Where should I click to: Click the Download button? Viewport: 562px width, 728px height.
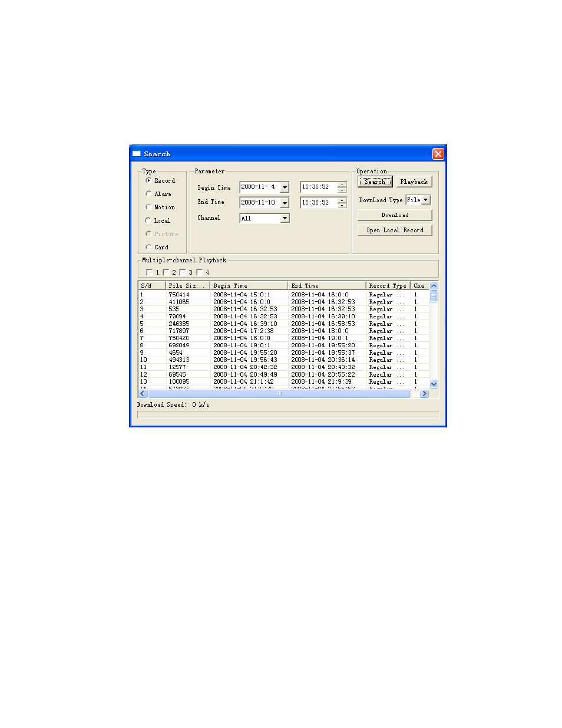coord(395,215)
